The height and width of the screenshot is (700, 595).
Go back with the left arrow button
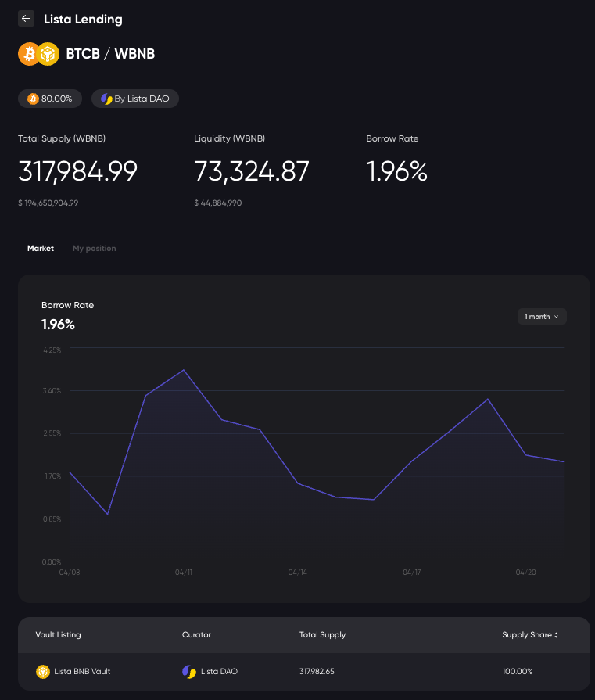tap(26, 19)
